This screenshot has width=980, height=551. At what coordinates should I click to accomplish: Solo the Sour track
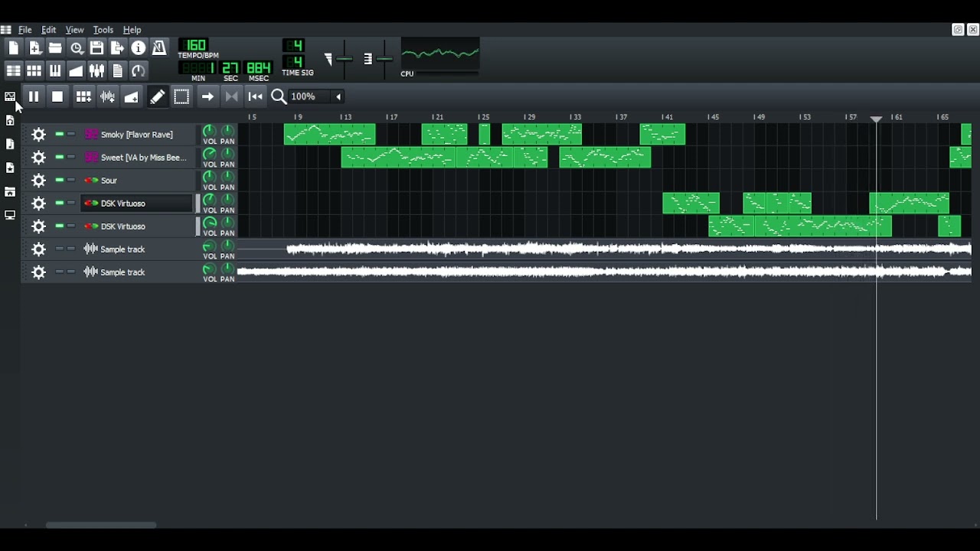tap(71, 181)
